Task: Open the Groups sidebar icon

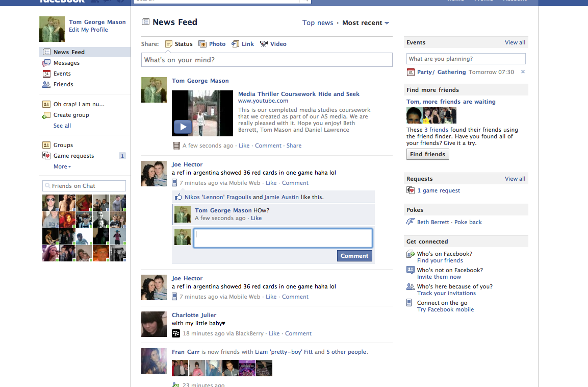Action: [46, 145]
